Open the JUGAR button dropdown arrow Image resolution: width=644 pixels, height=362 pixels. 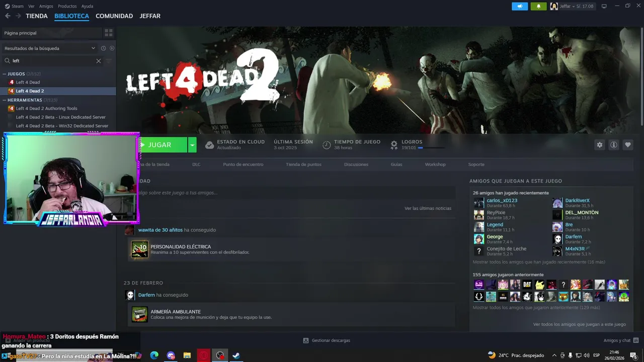tap(192, 145)
